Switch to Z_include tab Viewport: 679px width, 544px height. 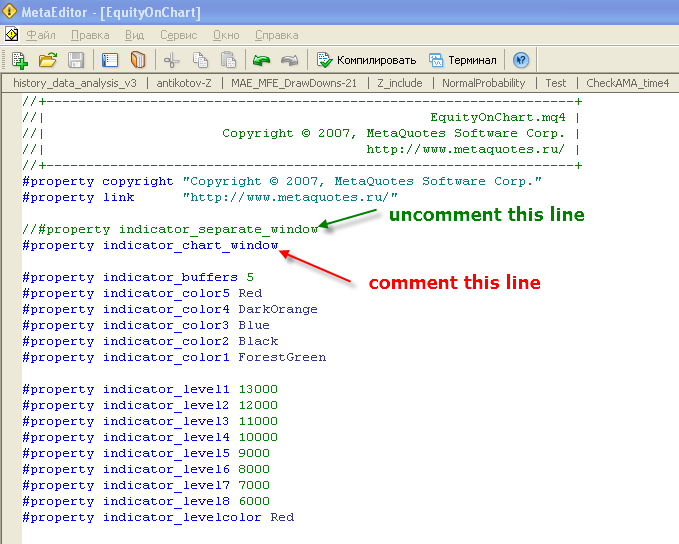click(400, 83)
